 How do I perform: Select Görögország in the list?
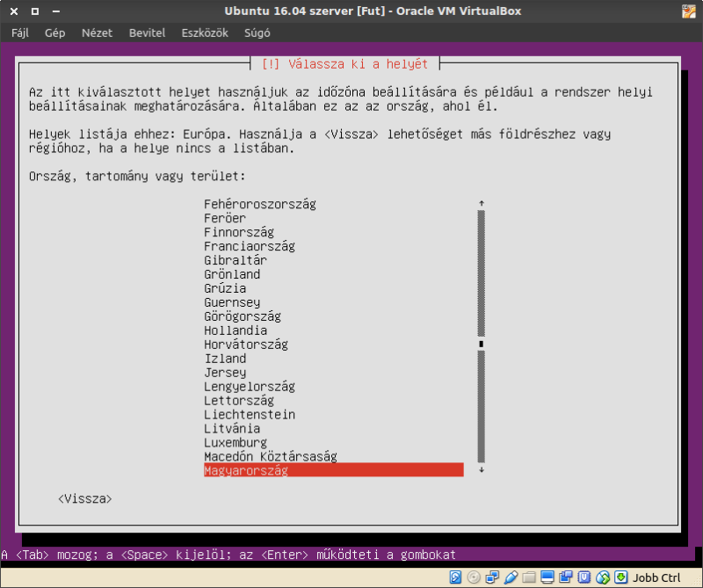pyautogui.click(x=243, y=316)
